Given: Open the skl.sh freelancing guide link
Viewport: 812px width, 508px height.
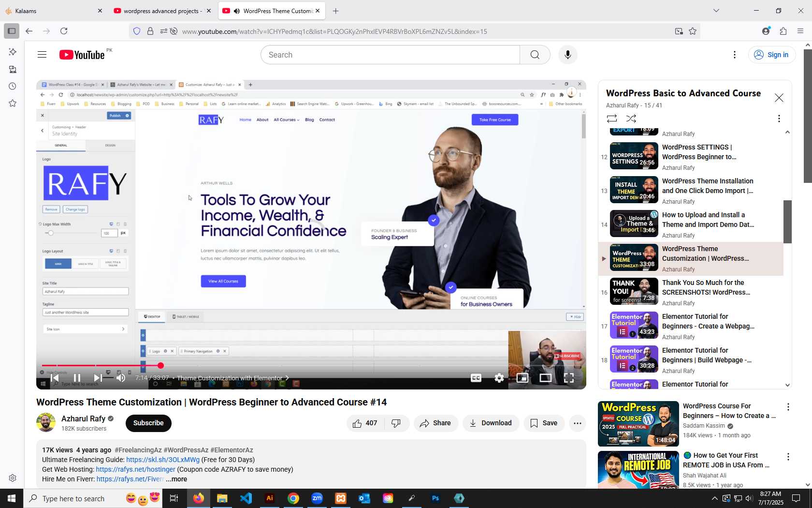Looking at the screenshot, I should (163, 460).
